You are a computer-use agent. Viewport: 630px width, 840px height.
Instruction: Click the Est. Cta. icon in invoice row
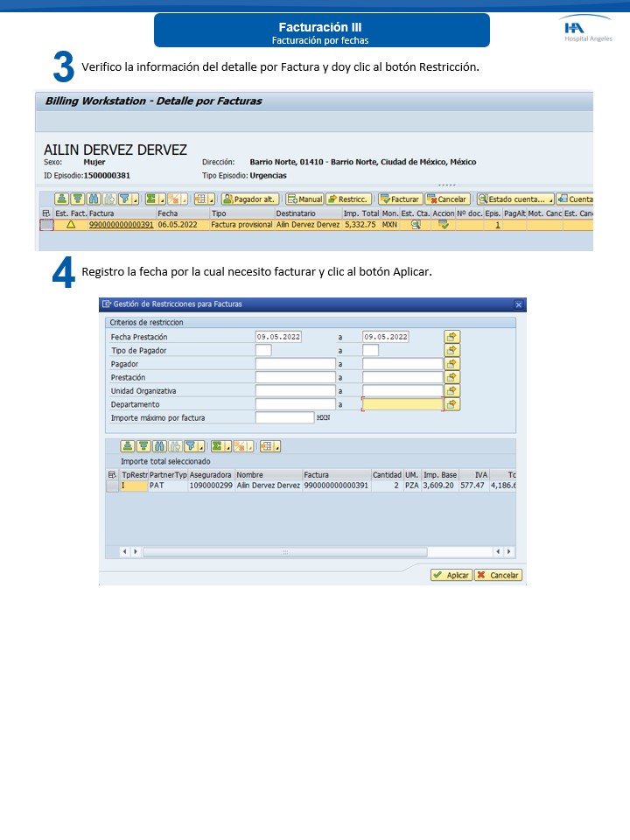[416, 225]
